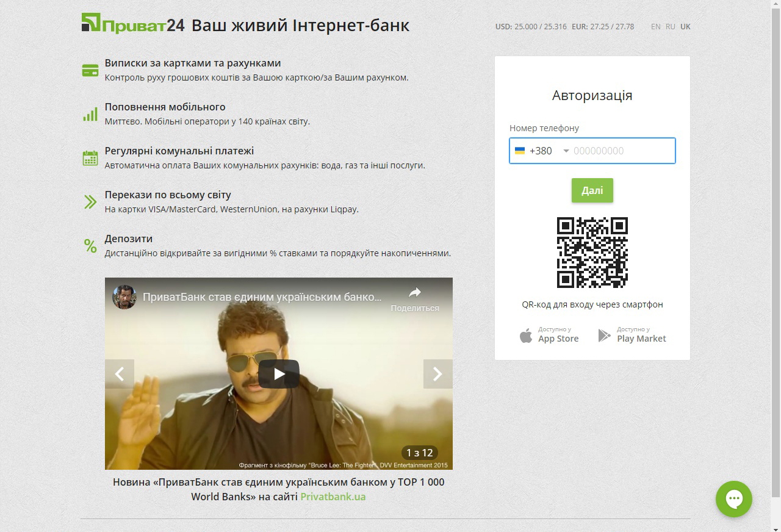Click the Перекази по всьому світу heading
This screenshot has height=532, width=781.
(168, 195)
